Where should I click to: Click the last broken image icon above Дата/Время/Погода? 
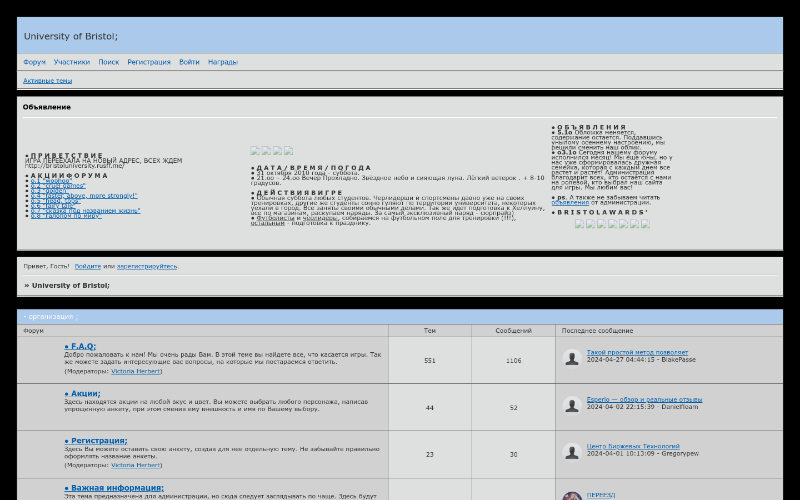(x=288, y=151)
